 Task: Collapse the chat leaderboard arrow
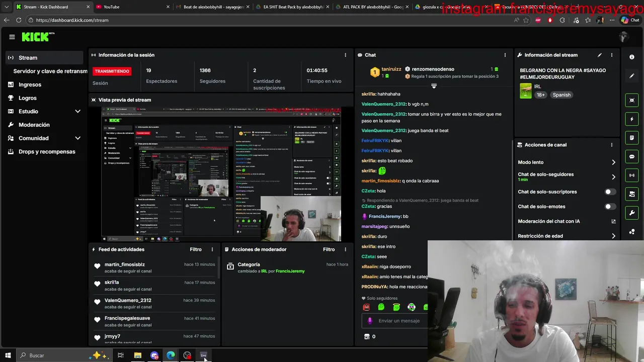click(x=434, y=86)
